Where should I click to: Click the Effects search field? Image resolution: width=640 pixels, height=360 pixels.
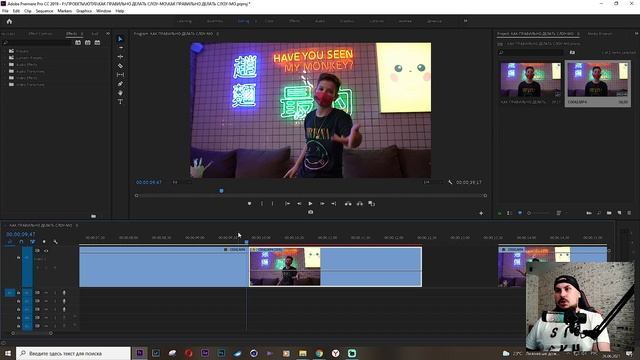(x=38, y=42)
